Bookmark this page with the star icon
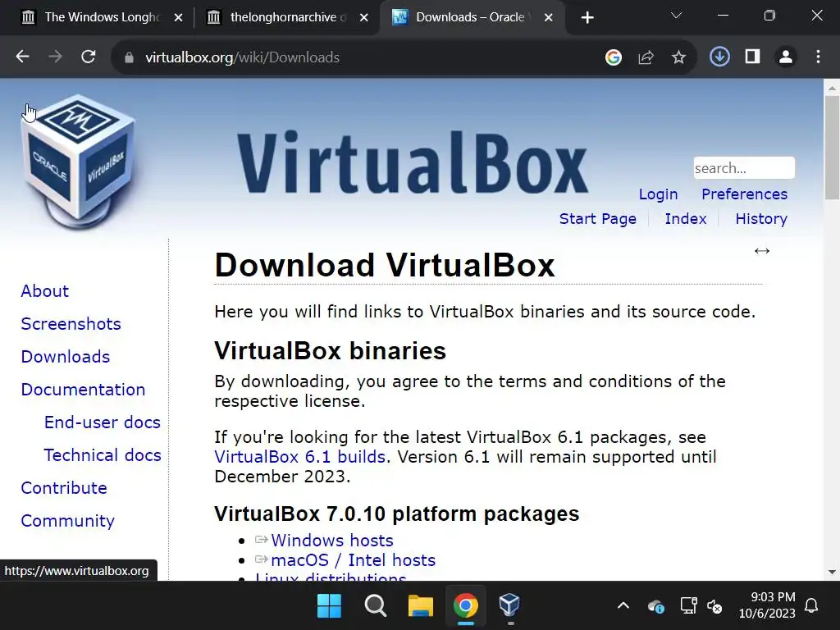840x630 pixels. [678, 57]
